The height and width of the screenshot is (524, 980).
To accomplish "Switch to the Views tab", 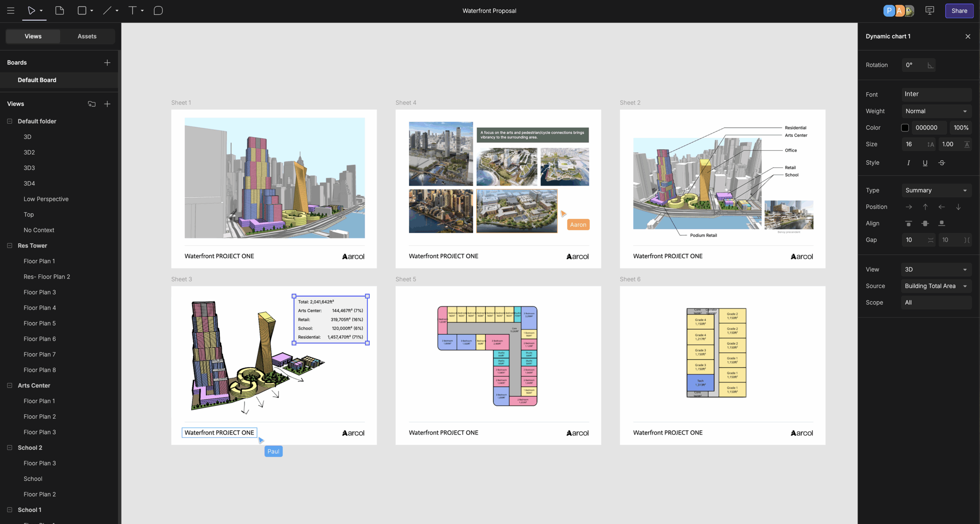I will point(33,36).
